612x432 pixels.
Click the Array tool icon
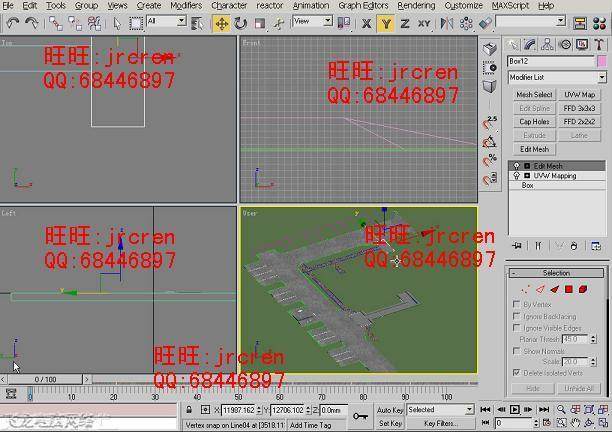tap(466, 23)
